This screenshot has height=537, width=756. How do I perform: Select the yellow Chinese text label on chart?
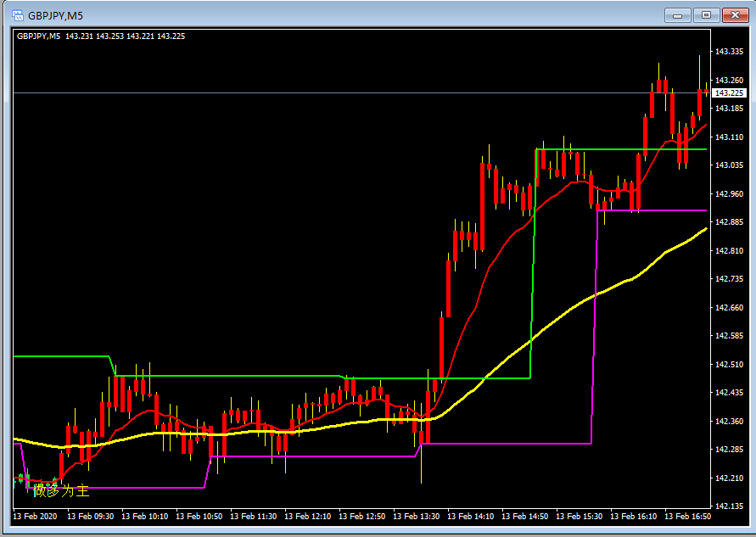click(x=60, y=490)
